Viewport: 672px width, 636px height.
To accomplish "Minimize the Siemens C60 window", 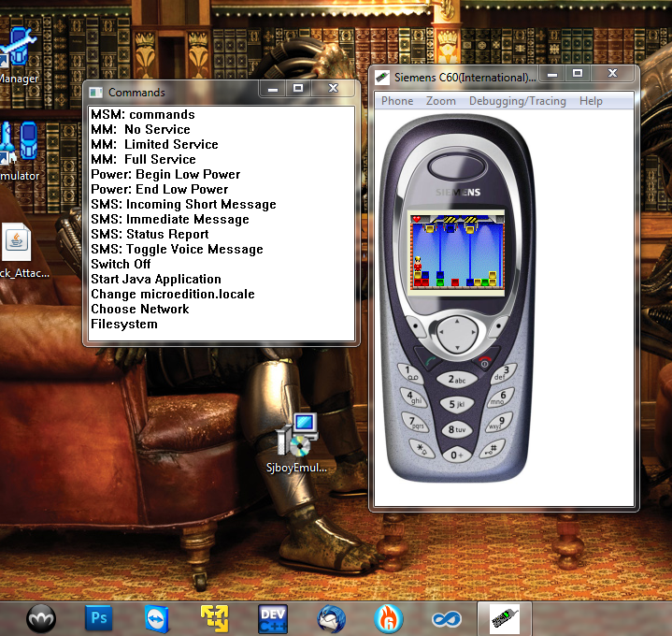I will point(552,74).
